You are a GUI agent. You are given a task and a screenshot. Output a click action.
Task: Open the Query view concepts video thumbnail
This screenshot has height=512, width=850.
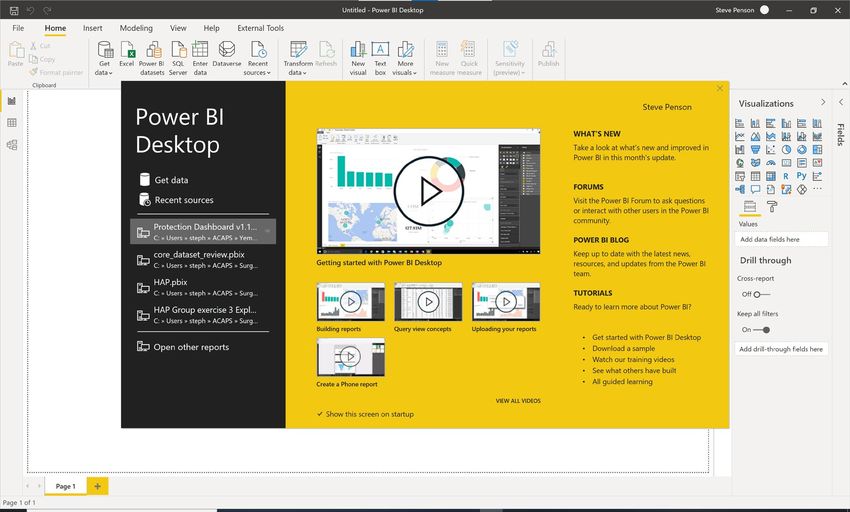[428, 302]
